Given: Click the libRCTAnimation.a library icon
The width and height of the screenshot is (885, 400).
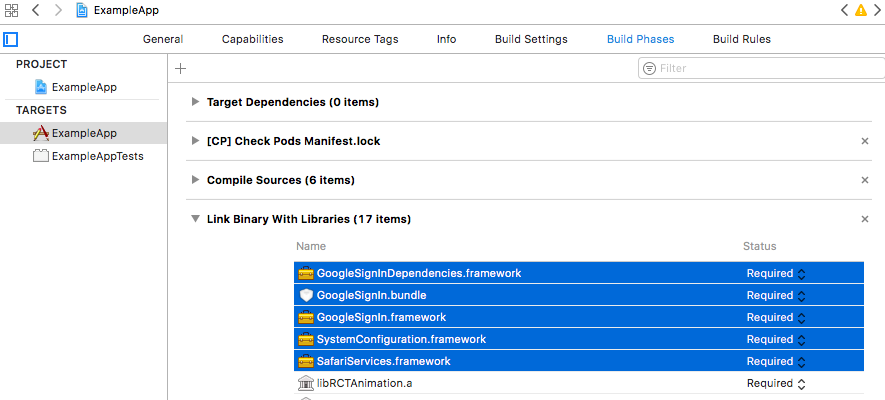Looking at the screenshot, I should coord(306,383).
